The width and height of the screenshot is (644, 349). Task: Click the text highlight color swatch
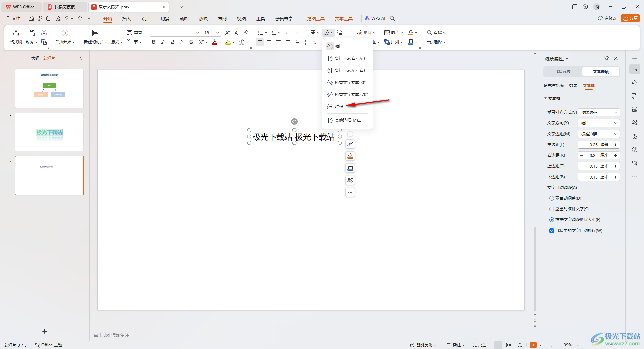(228, 42)
